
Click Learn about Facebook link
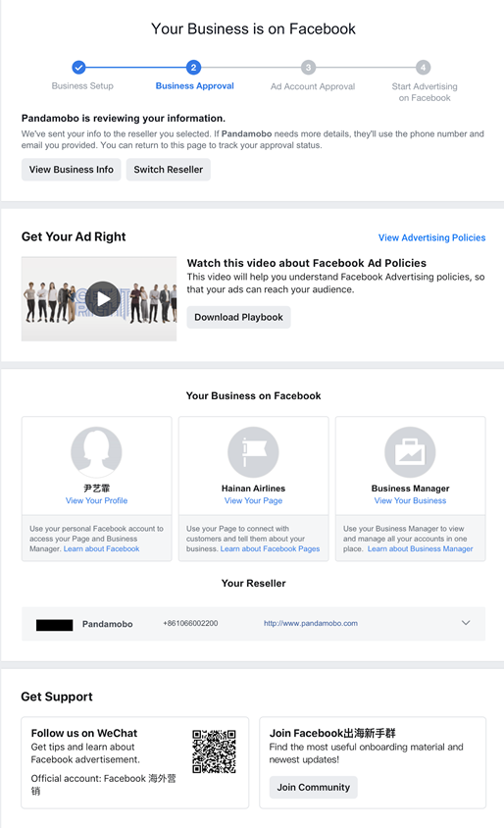[101, 549]
